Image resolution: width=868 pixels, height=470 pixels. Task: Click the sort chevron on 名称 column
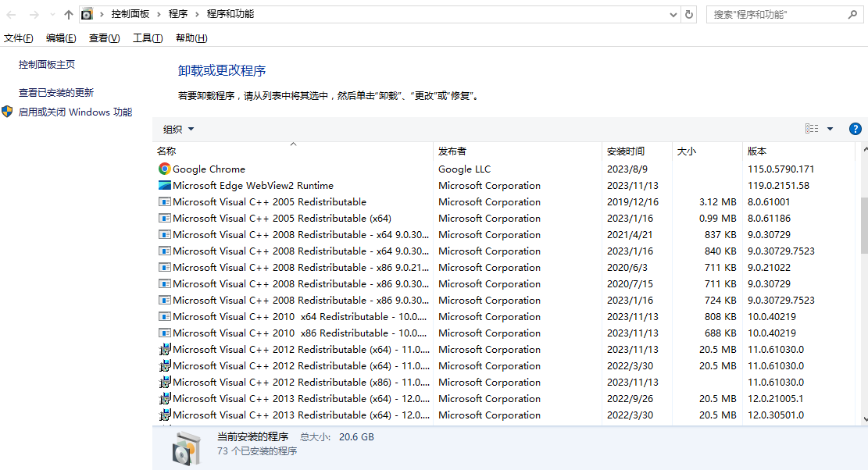tap(293, 144)
